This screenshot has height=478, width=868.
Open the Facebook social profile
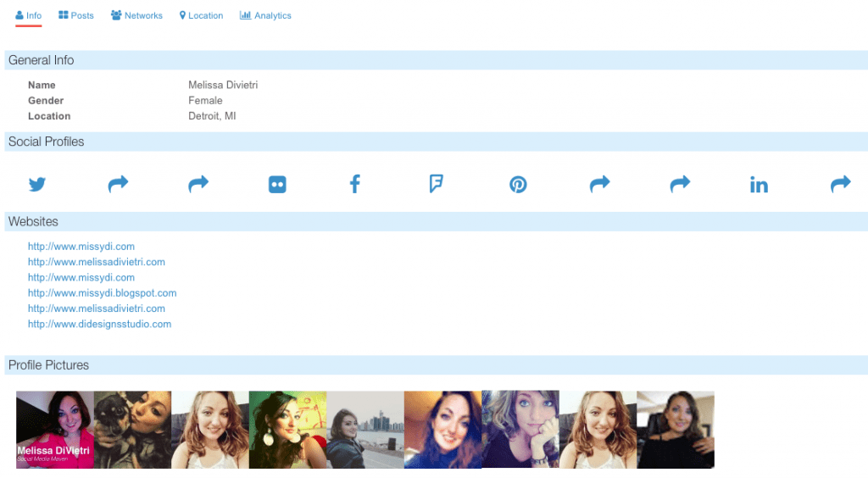pyautogui.click(x=355, y=184)
